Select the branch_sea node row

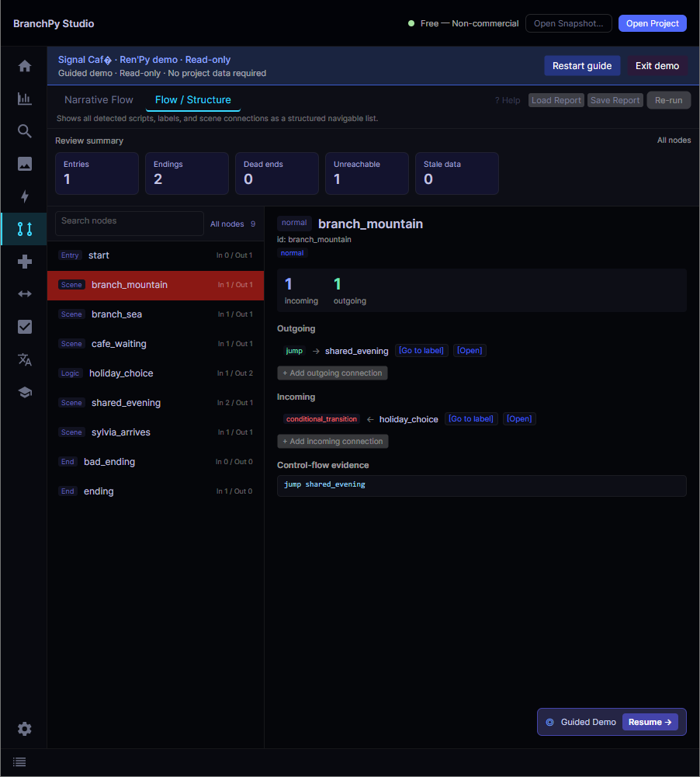(155, 314)
